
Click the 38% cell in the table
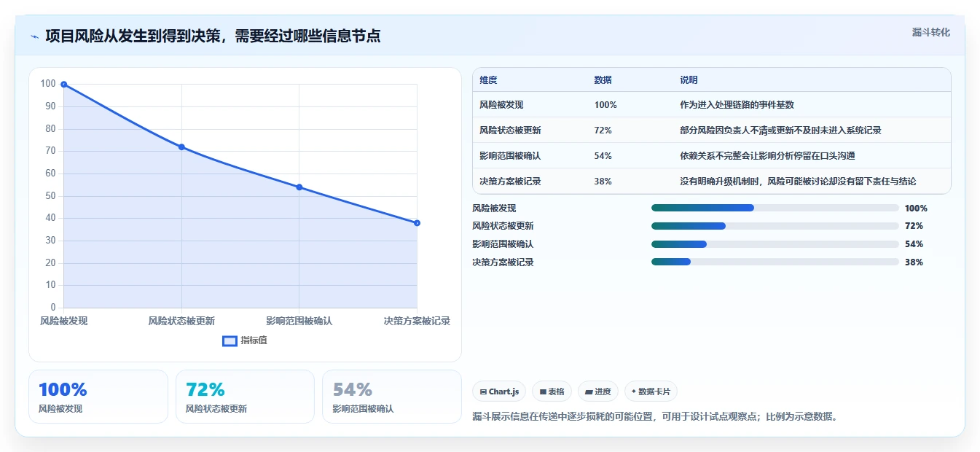tap(603, 182)
